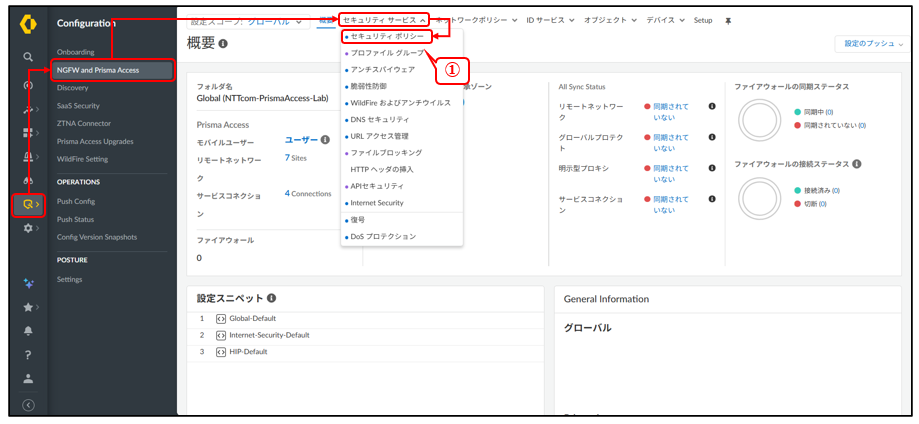Open the 設定スコープ グローバル dropdown
The image size is (919, 424).
coord(249,22)
